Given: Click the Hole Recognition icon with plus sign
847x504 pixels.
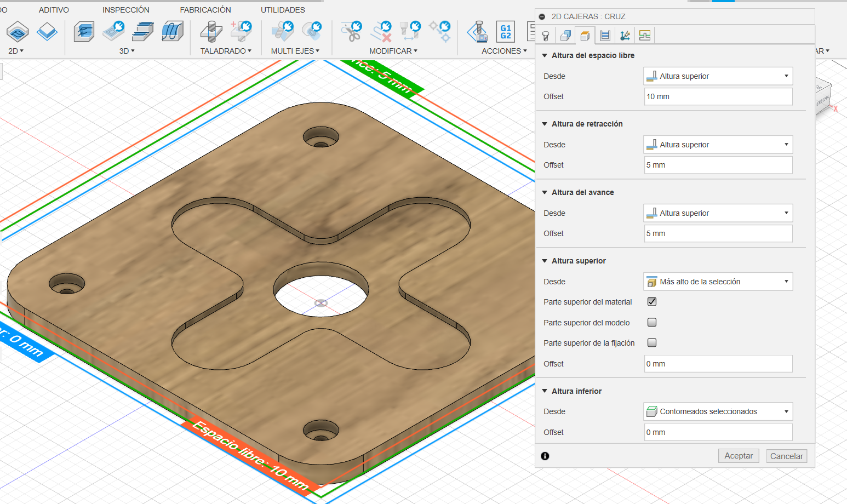Looking at the screenshot, I should (x=241, y=31).
